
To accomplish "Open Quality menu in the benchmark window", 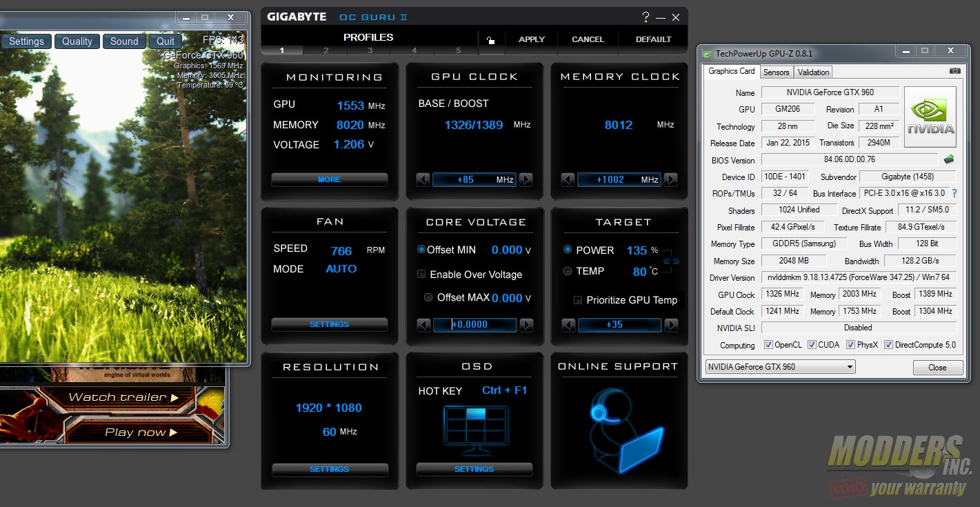I will (x=77, y=41).
